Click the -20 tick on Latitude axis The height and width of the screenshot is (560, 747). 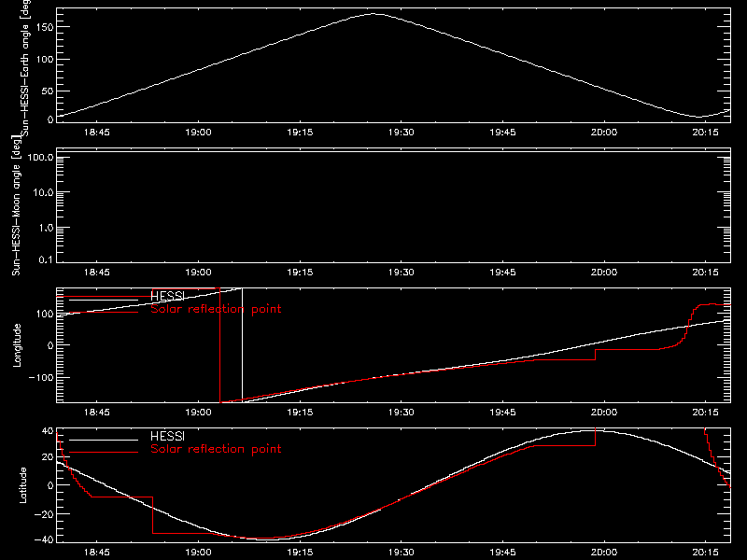[44, 514]
